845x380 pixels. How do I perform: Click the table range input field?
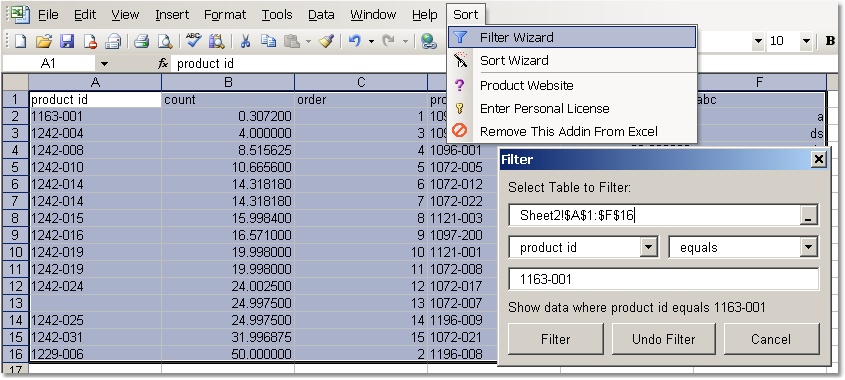point(654,216)
